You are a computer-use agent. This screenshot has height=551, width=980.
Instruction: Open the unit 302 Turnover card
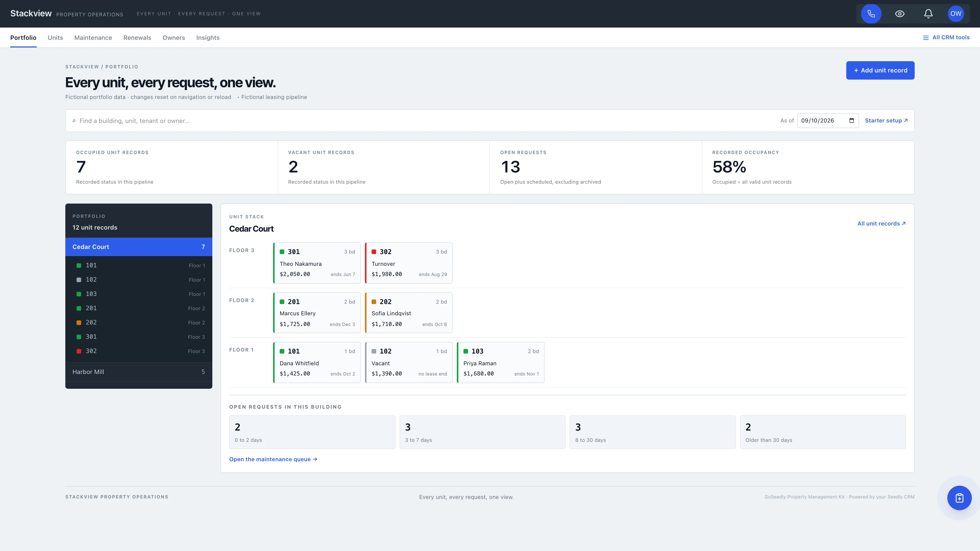coord(409,263)
